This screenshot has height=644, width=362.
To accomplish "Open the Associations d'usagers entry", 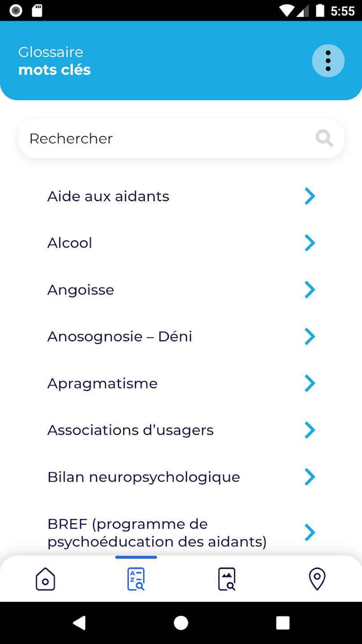I will pyautogui.click(x=130, y=430).
